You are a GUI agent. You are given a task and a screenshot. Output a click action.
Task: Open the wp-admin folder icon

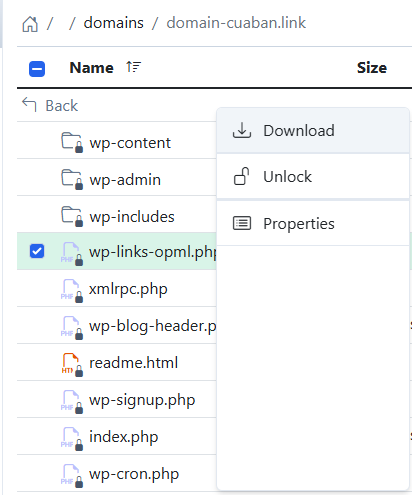click(x=72, y=179)
